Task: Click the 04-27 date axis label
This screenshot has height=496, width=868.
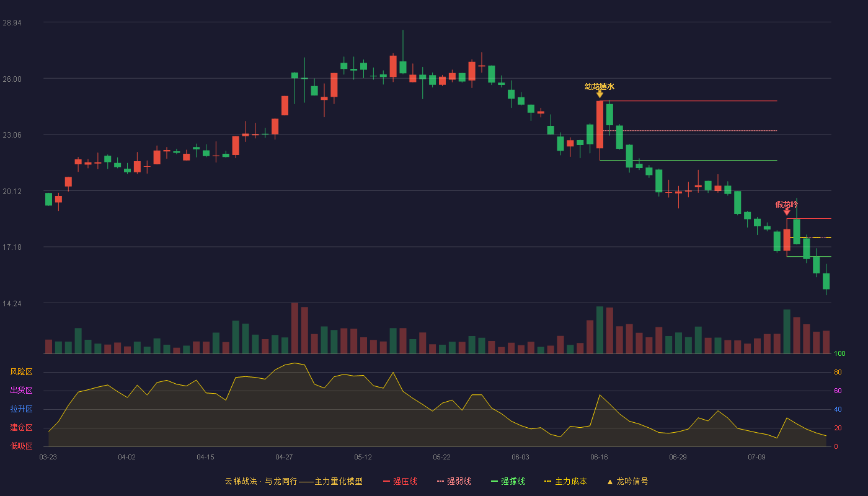Action: [x=284, y=457]
